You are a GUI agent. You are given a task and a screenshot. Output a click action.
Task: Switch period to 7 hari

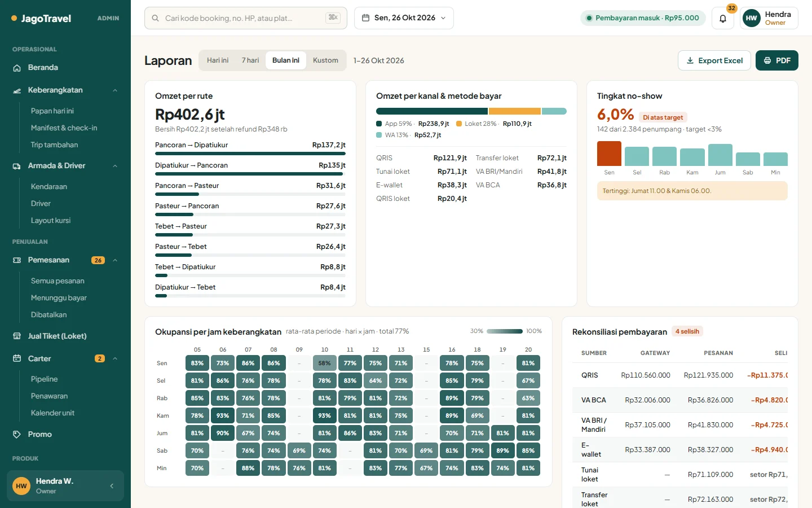[250, 60]
